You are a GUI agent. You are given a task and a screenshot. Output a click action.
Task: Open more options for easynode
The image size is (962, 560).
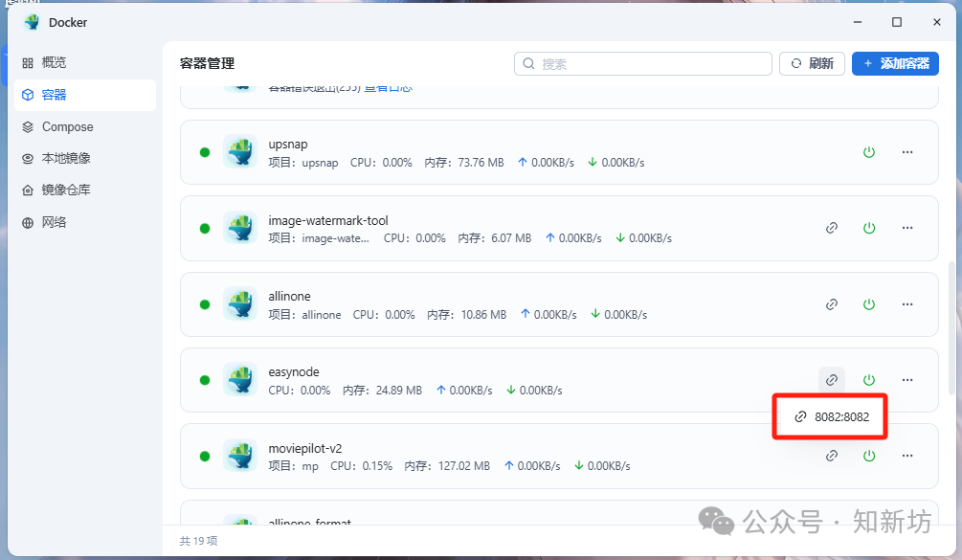click(907, 380)
